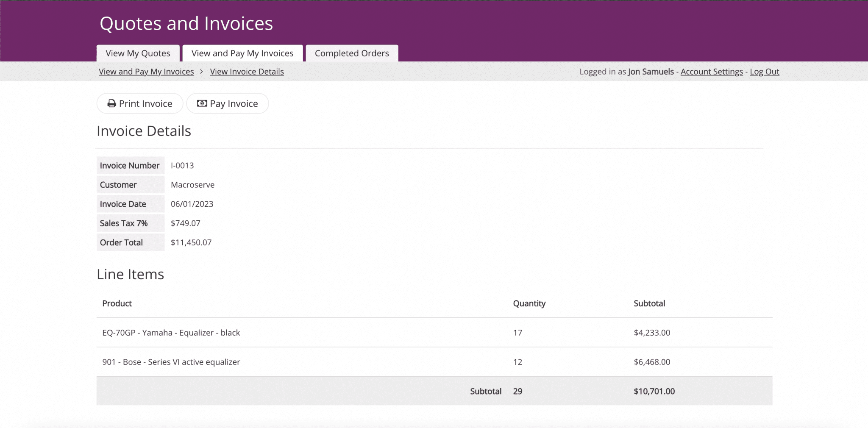Click Log Out
The image size is (868, 428).
[764, 71]
